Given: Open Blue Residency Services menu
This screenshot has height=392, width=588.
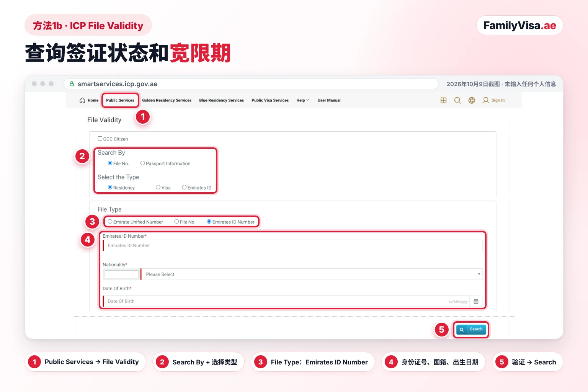Looking at the screenshot, I should click(221, 100).
